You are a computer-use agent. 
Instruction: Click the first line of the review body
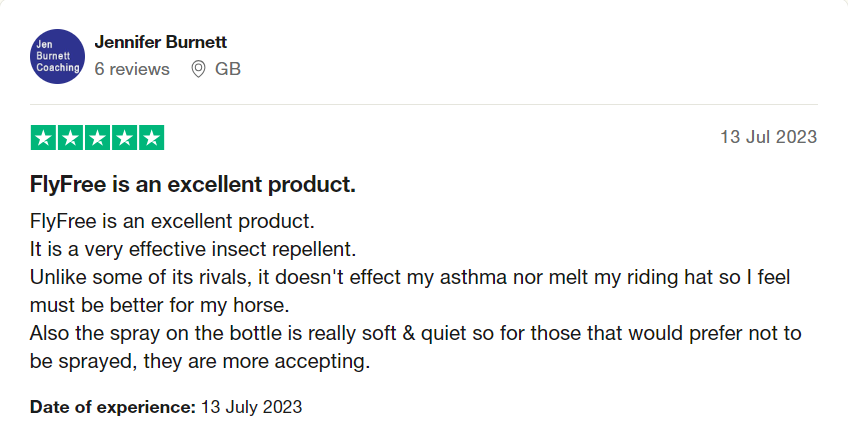pyautogui.click(x=172, y=219)
